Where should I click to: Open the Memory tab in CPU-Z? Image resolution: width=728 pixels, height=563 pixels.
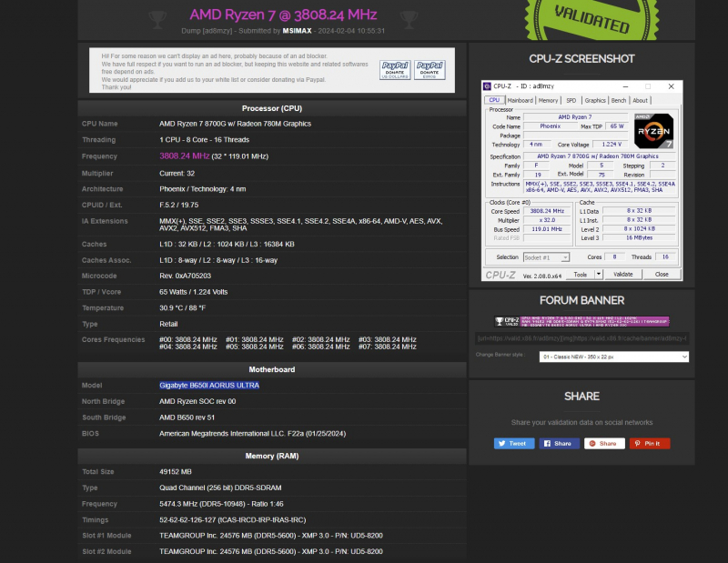pyautogui.click(x=548, y=100)
